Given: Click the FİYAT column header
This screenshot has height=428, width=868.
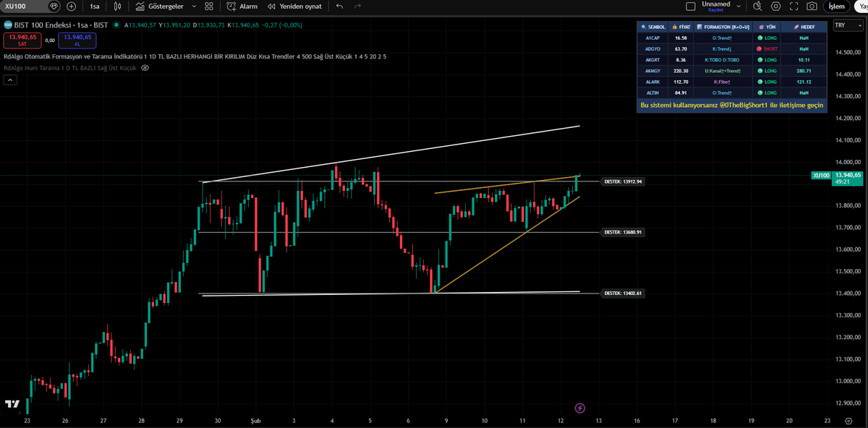Looking at the screenshot, I should pos(681,26).
